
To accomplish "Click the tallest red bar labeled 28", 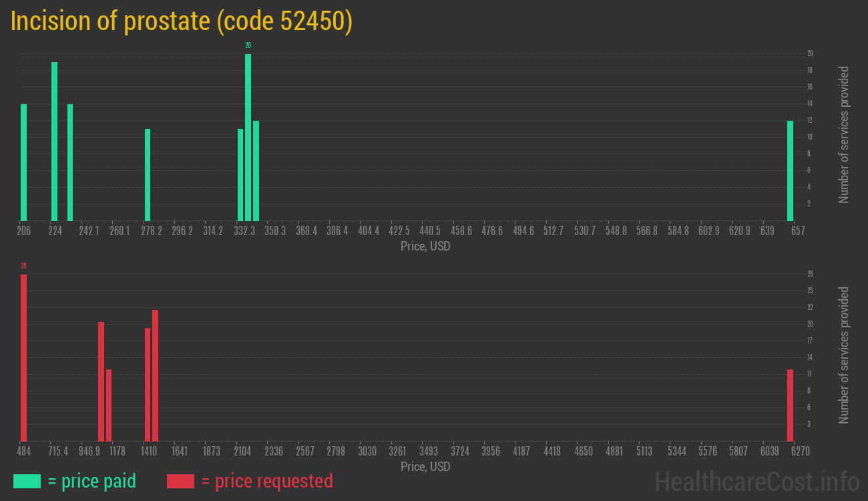I will coord(23,357).
